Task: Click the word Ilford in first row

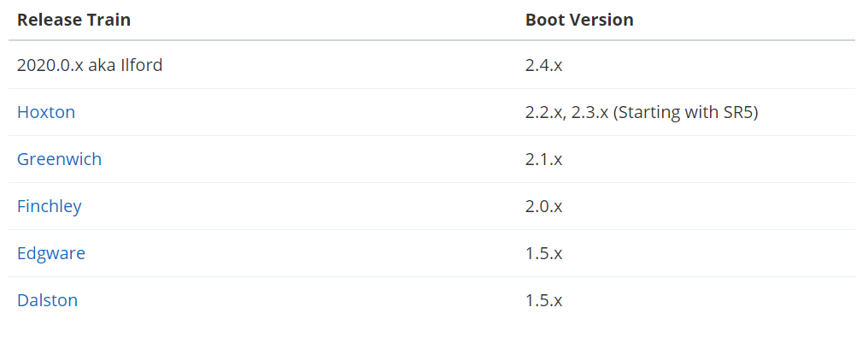Action: click(x=142, y=65)
